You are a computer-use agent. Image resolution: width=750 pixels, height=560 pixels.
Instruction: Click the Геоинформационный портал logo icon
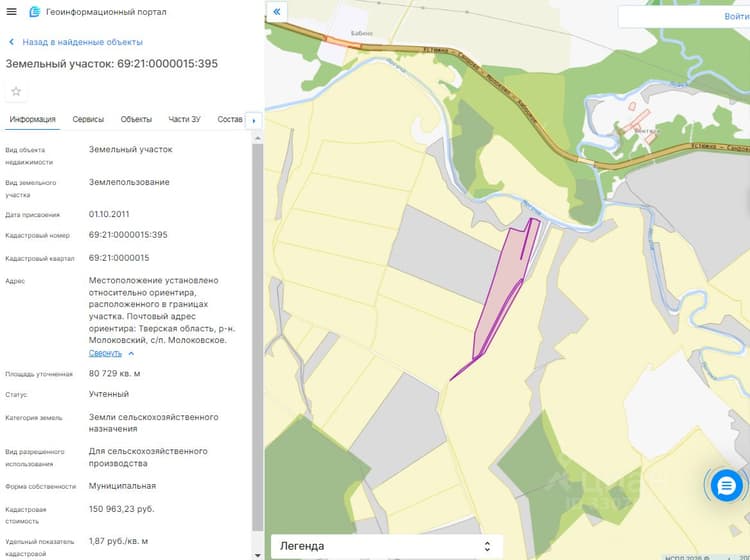(34, 11)
